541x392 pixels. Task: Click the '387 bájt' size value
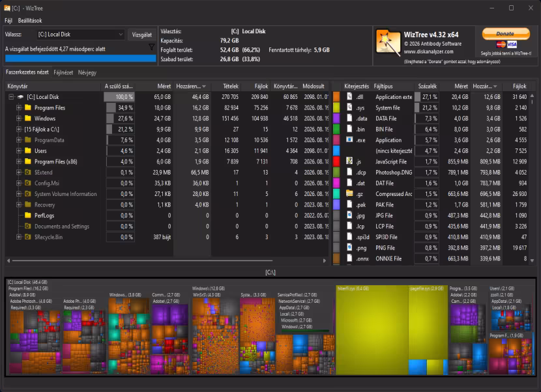pos(162,237)
